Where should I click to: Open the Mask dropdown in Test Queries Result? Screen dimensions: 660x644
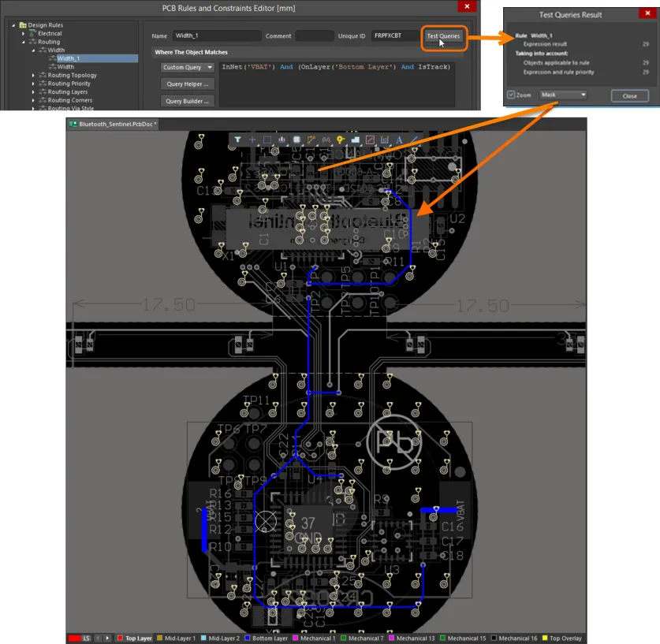tap(563, 95)
